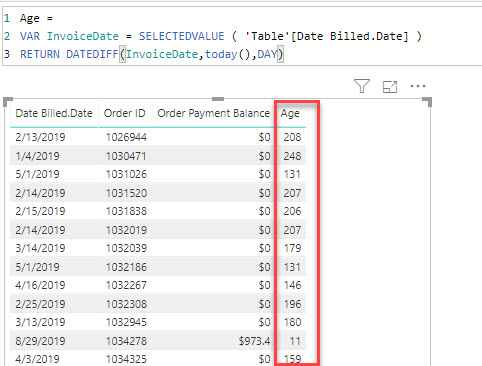482x366 pixels.
Task: Click the DATEDIFF function in formula line 3
Action: click(92, 54)
